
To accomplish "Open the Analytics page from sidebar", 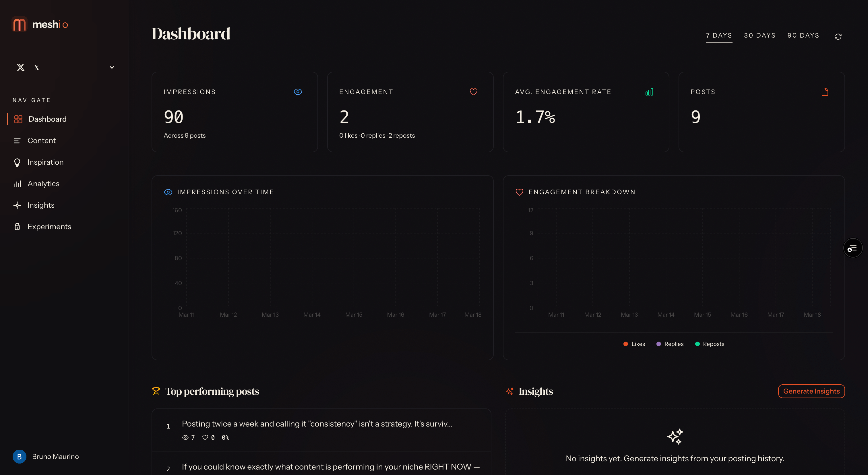I will [x=43, y=184].
